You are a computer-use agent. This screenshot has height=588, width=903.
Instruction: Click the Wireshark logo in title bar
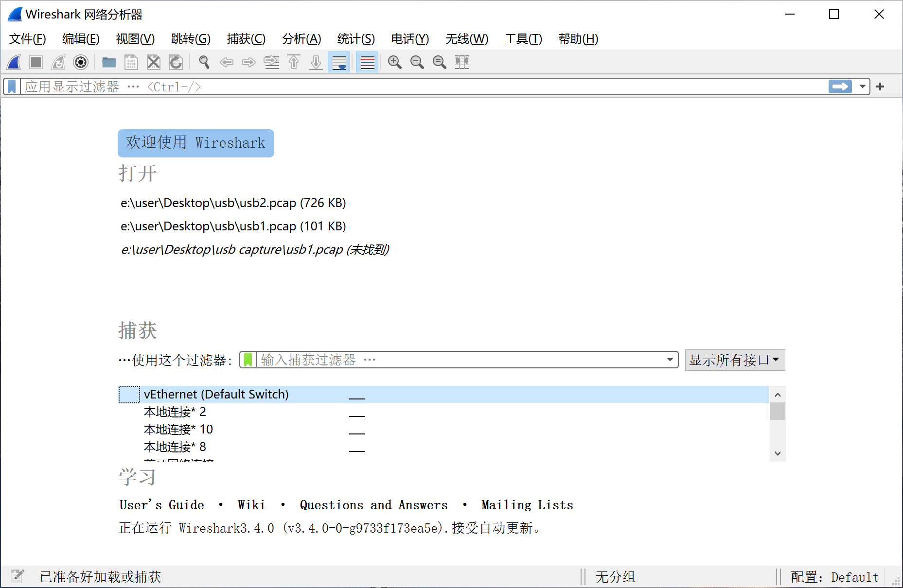tap(15, 15)
